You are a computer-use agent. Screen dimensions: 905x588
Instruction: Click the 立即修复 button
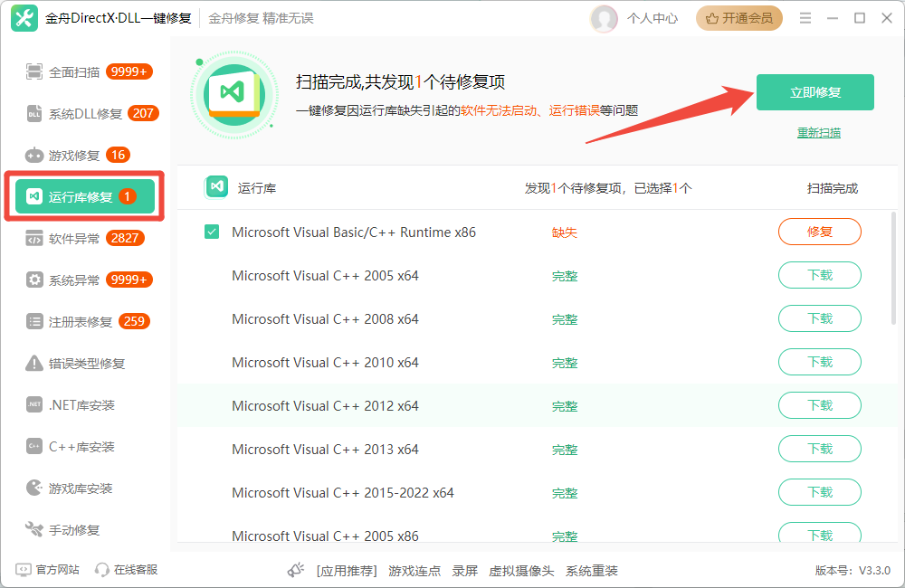click(x=815, y=92)
